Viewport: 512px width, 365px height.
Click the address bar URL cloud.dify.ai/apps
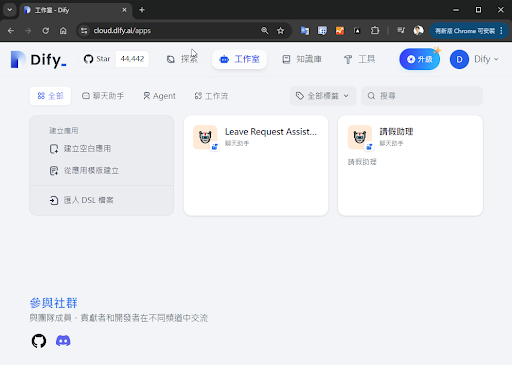pos(122,31)
